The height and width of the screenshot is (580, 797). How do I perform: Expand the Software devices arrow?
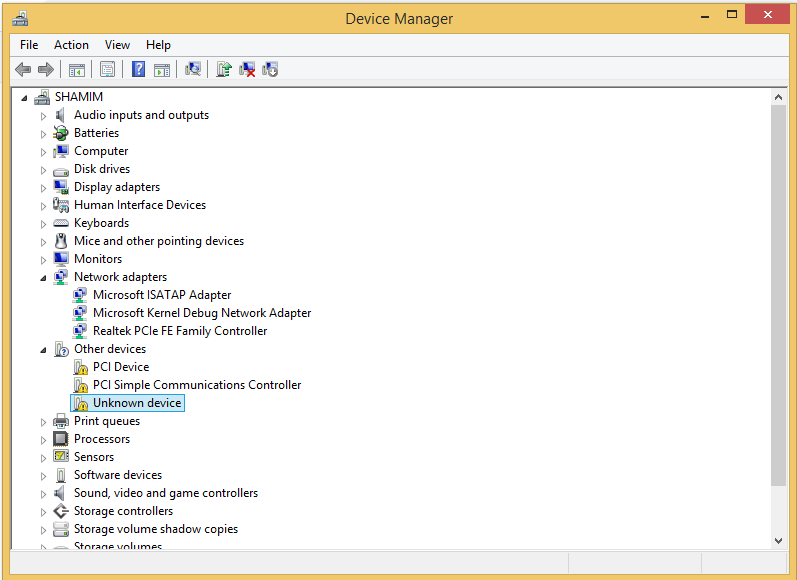(43, 476)
